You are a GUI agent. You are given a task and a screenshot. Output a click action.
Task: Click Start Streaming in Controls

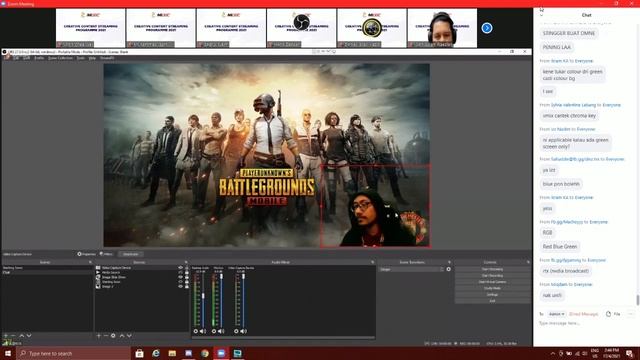(x=492, y=269)
